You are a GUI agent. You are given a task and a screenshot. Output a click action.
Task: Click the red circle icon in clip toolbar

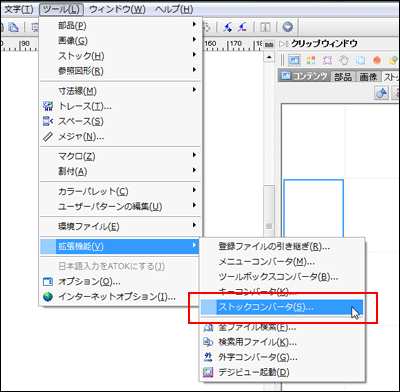(x=377, y=60)
